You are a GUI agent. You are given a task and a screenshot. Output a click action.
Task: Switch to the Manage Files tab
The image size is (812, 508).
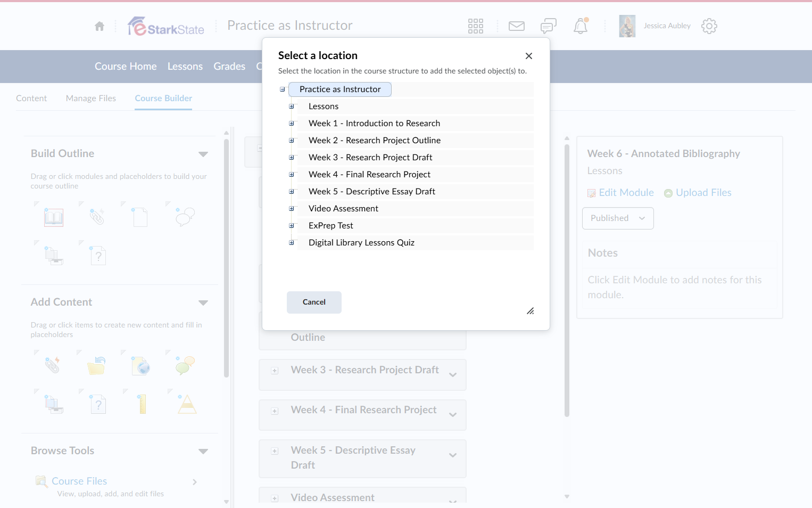pyautogui.click(x=91, y=99)
